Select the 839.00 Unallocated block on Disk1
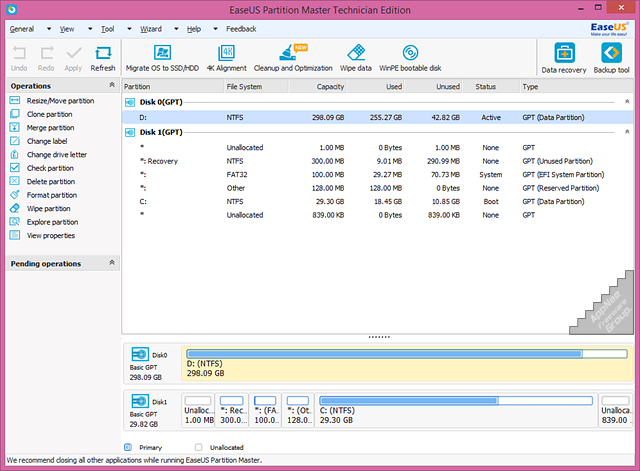Screen dimensions: 640x471 click(616, 410)
